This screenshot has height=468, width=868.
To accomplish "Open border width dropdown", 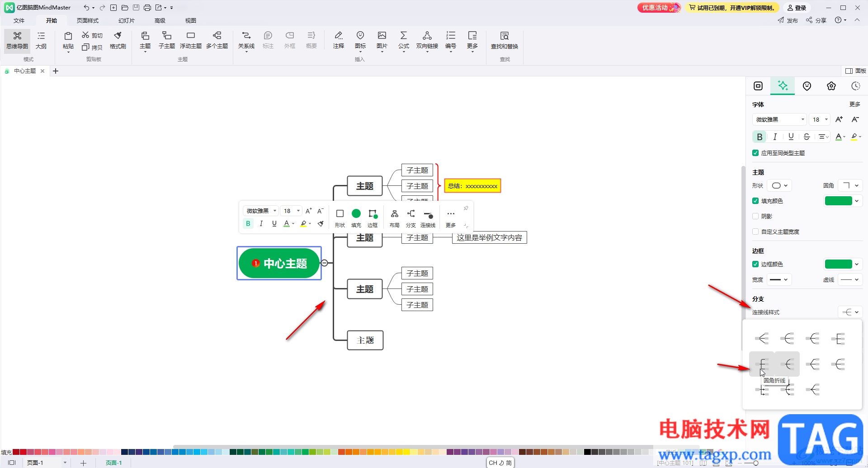I will tap(780, 279).
